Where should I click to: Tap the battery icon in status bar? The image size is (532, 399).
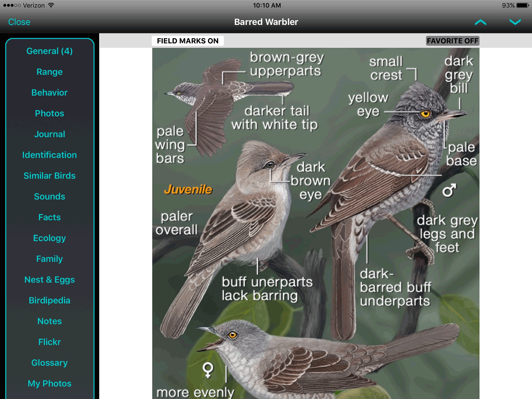pyautogui.click(x=523, y=5)
